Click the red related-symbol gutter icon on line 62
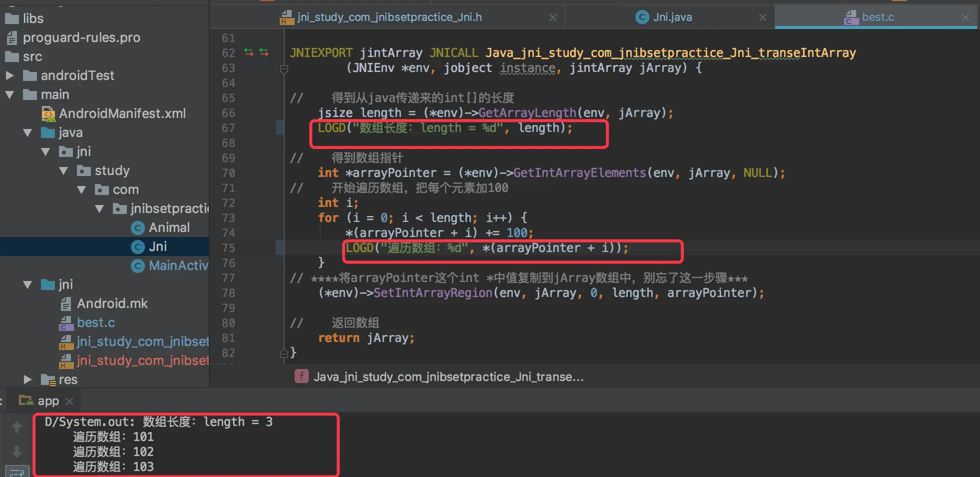This screenshot has height=477, width=980. click(264, 52)
